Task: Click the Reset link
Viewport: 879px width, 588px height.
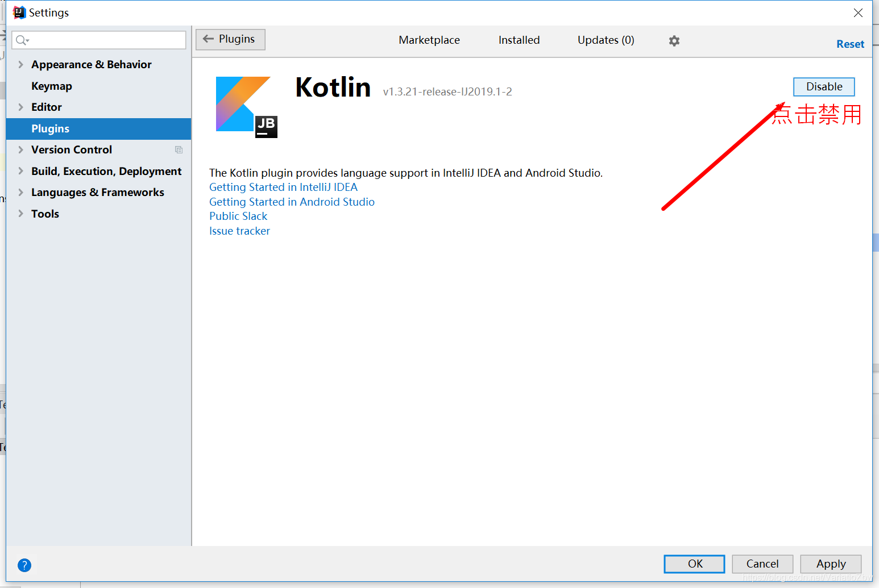Action: point(850,44)
